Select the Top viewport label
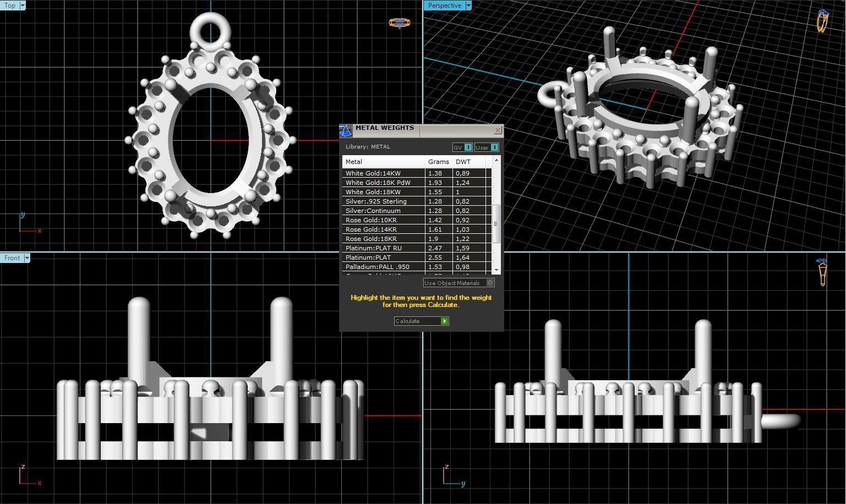Screen dimensions: 846x504 click(x=10, y=6)
